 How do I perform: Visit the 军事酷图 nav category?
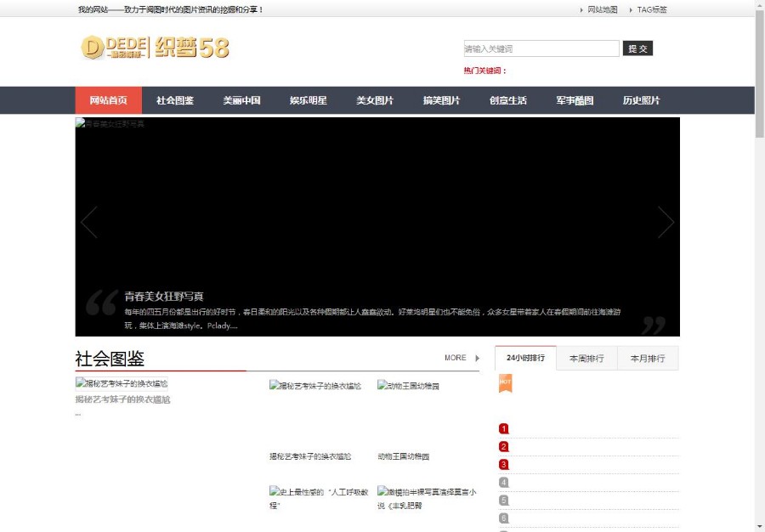575,100
